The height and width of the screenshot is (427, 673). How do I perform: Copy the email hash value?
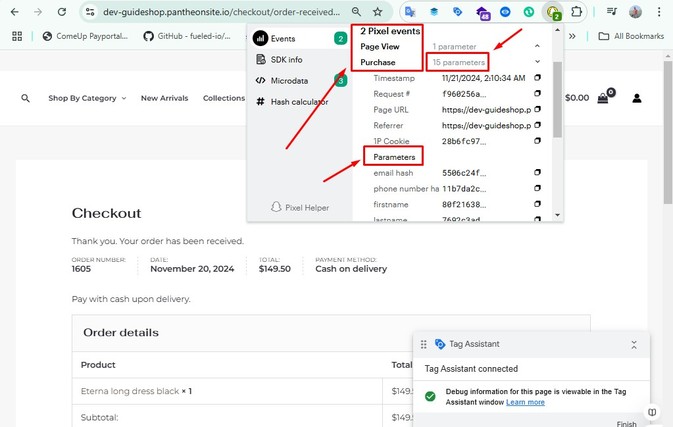537,173
